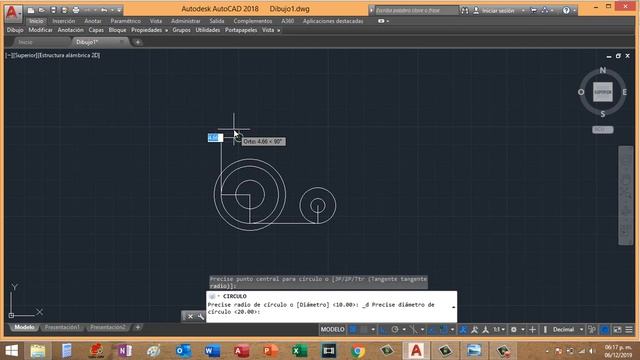Click the Save As icon in quick access toolbar

click(64, 10)
